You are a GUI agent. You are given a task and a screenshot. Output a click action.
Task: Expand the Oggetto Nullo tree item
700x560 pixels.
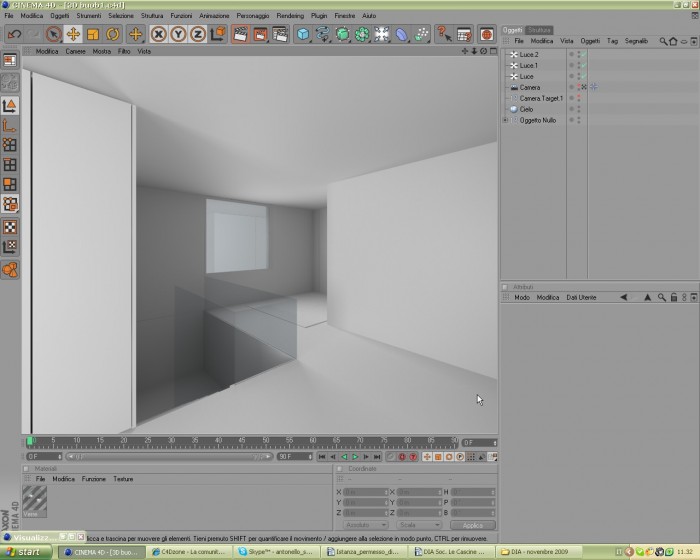(x=505, y=120)
